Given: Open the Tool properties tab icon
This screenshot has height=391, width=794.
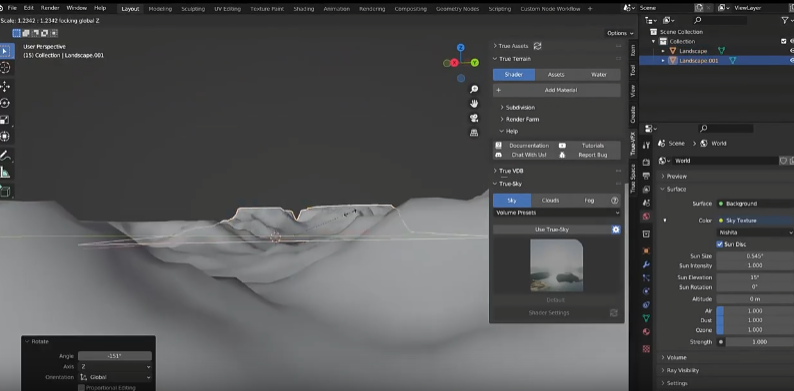Looking at the screenshot, I should (x=646, y=145).
